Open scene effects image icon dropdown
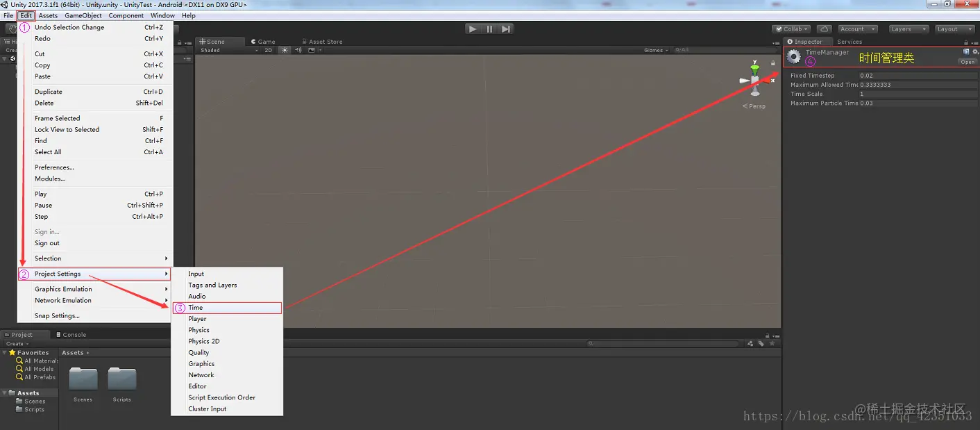Image resolution: width=980 pixels, height=430 pixels. (314, 50)
